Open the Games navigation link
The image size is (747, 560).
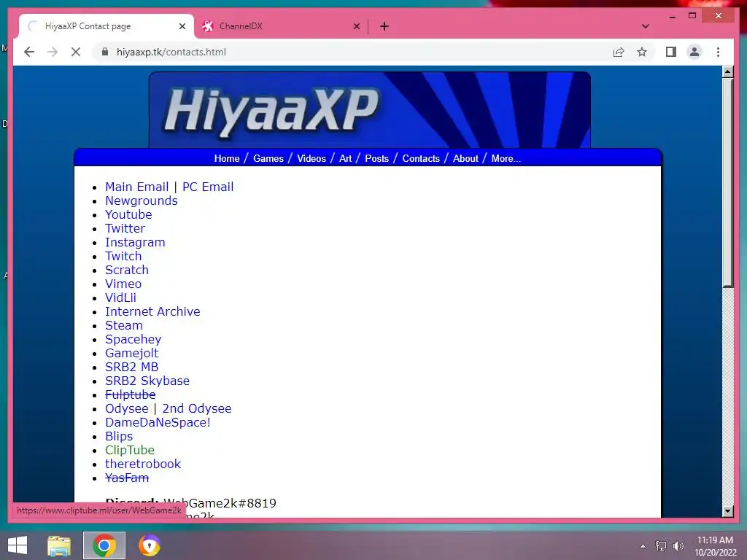click(x=268, y=158)
